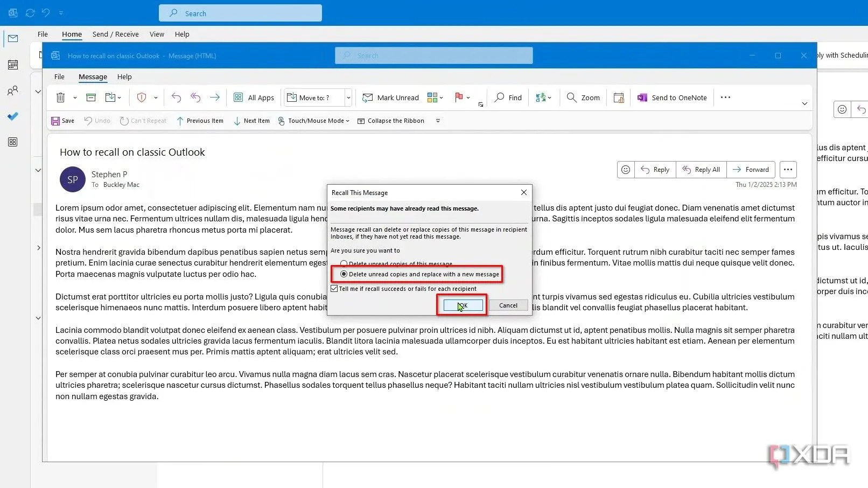The width and height of the screenshot is (868, 488).
Task: Click recipient name Buckley Mac
Action: point(121,185)
